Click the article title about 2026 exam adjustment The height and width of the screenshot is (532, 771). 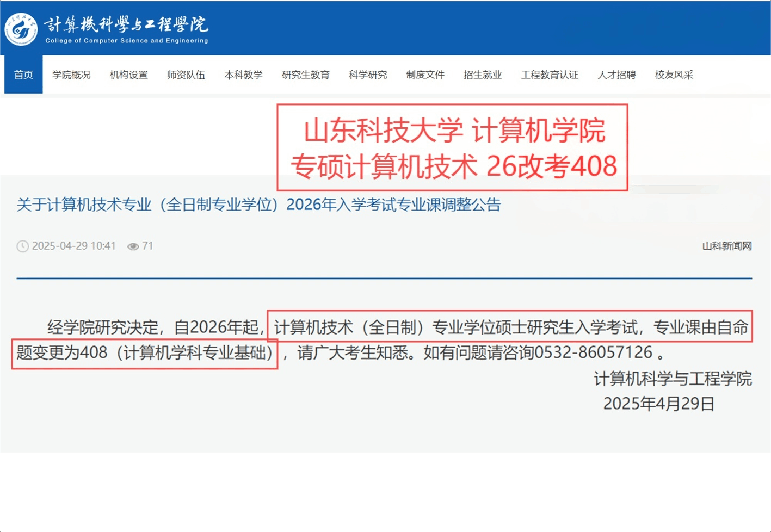coord(258,205)
